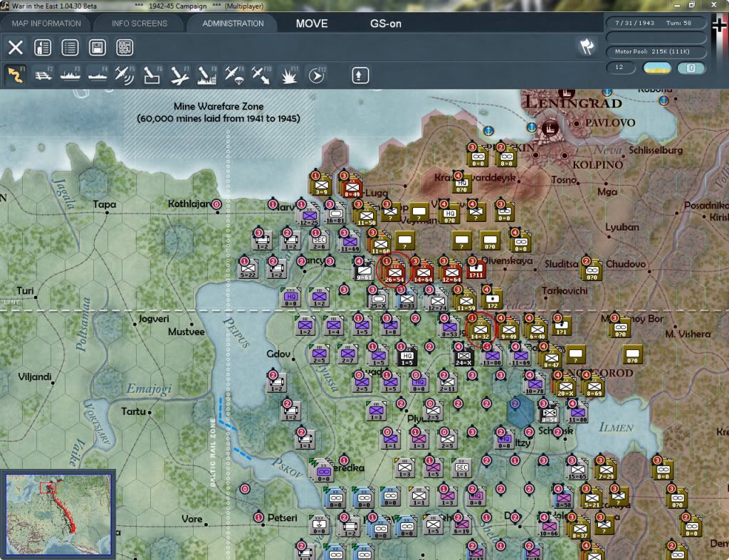The image size is (729, 560).
Task: Select the 3=9 Soviet unit counter
Action: coord(322,185)
